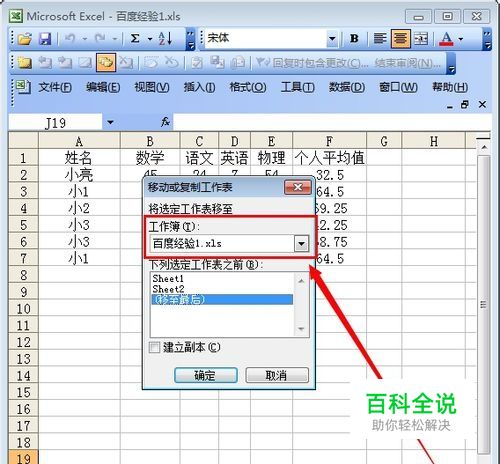Close the 移动或复制工作表 dialog
500x464 pixels.
click(x=298, y=187)
